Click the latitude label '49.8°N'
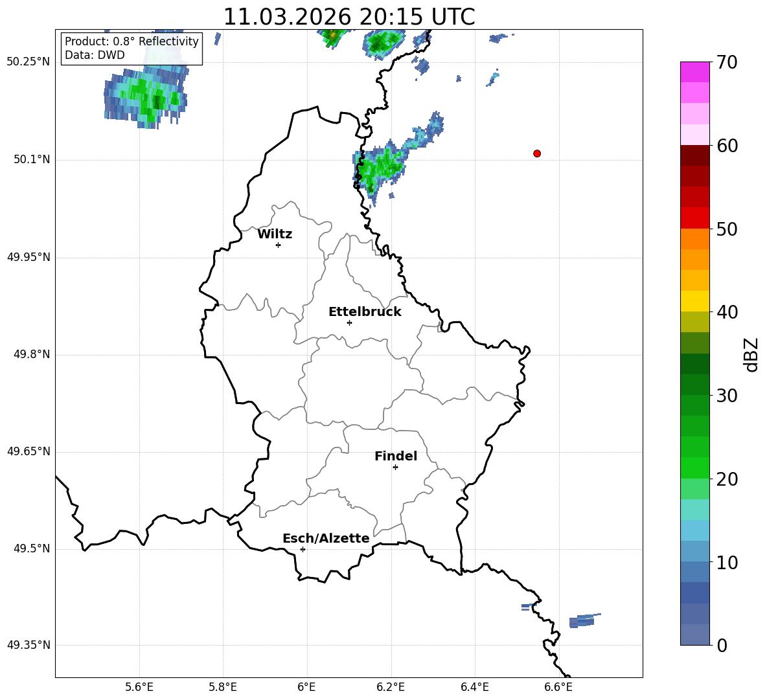The height and width of the screenshot is (700, 767). click(x=32, y=354)
